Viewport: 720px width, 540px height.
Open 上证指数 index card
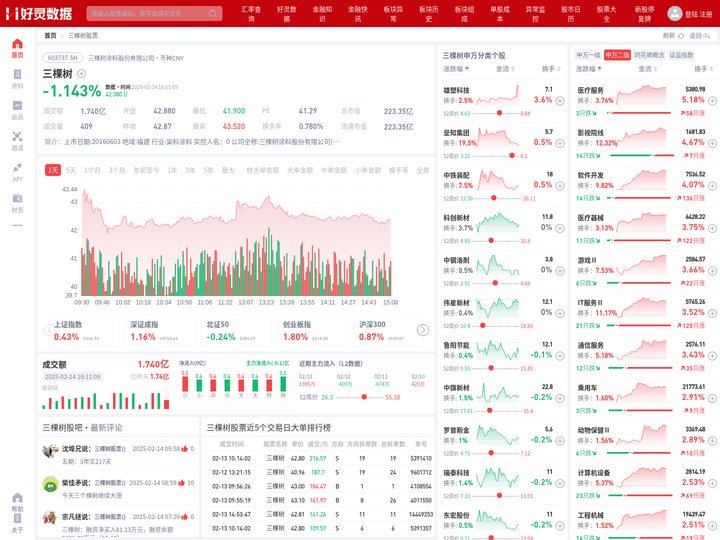coord(83,331)
